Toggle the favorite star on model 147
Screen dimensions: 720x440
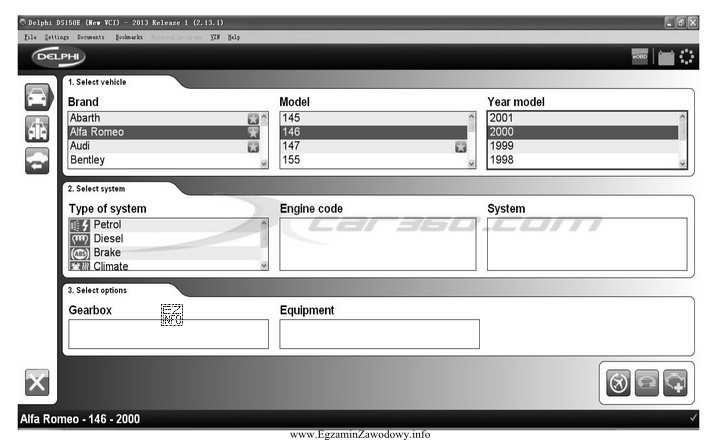pyautogui.click(x=461, y=147)
